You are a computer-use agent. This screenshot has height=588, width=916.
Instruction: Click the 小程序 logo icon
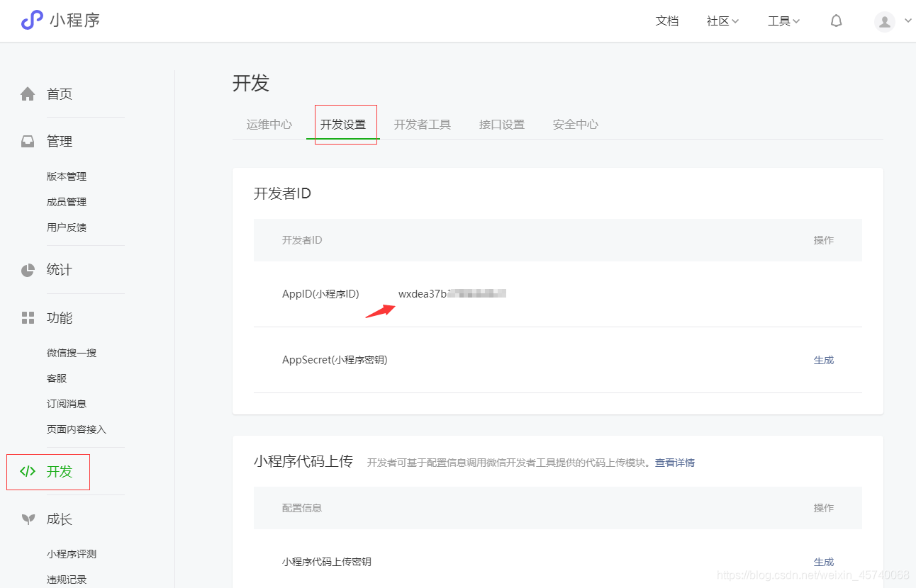pyautogui.click(x=32, y=21)
